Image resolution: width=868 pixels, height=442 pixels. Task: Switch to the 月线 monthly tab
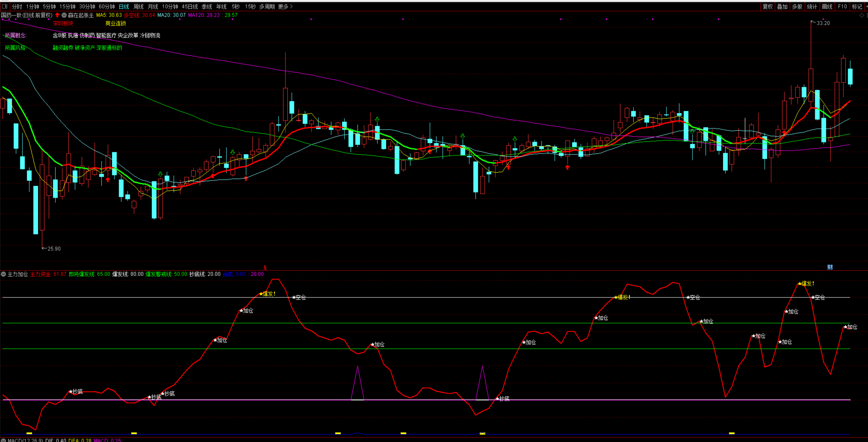(153, 6)
